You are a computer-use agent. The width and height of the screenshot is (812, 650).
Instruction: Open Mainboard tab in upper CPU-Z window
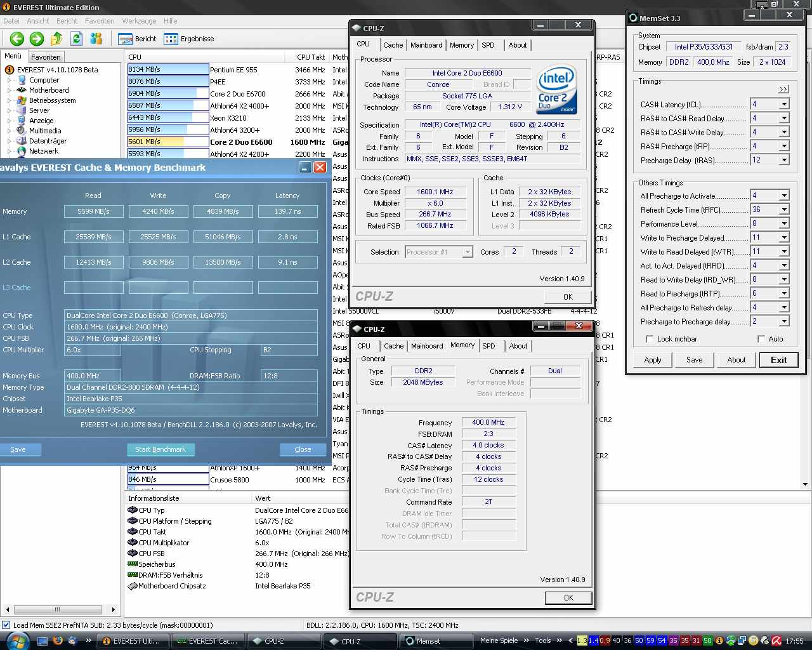tap(426, 45)
